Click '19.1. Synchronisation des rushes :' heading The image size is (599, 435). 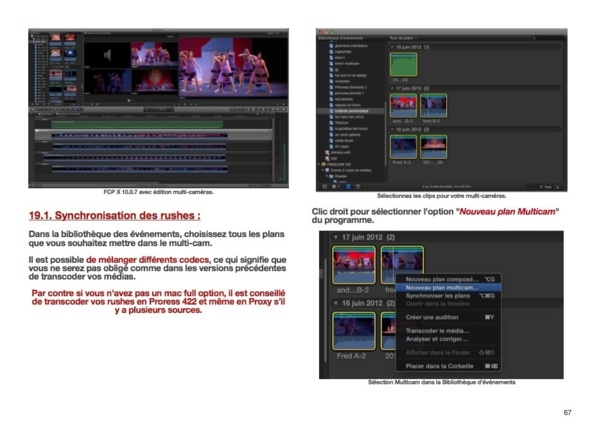click(115, 215)
